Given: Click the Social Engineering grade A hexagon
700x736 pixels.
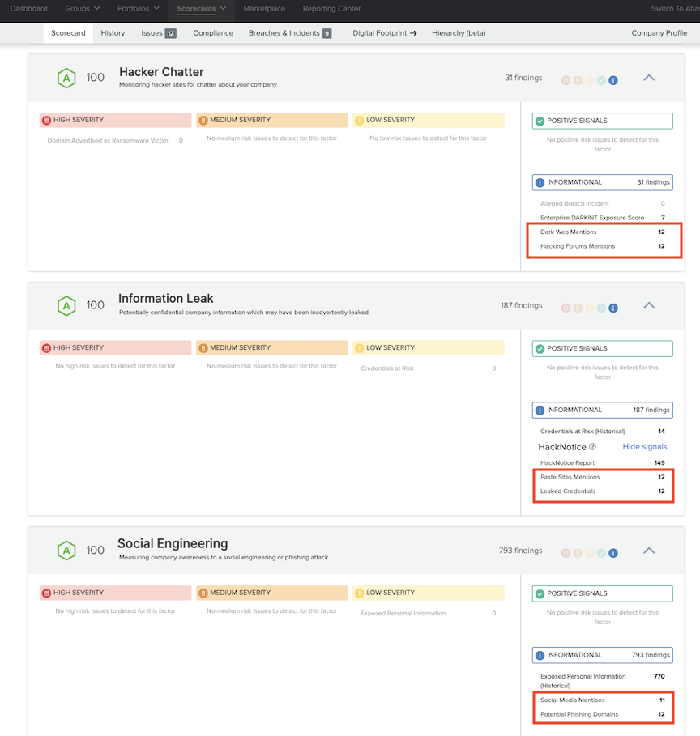Looking at the screenshot, I should (x=66, y=551).
